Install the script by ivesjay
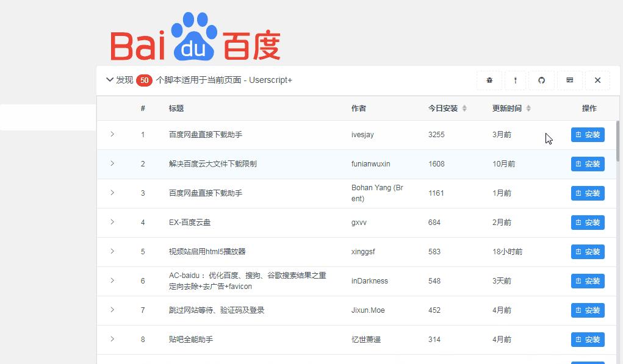The width and height of the screenshot is (623, 364). [588, 135]
